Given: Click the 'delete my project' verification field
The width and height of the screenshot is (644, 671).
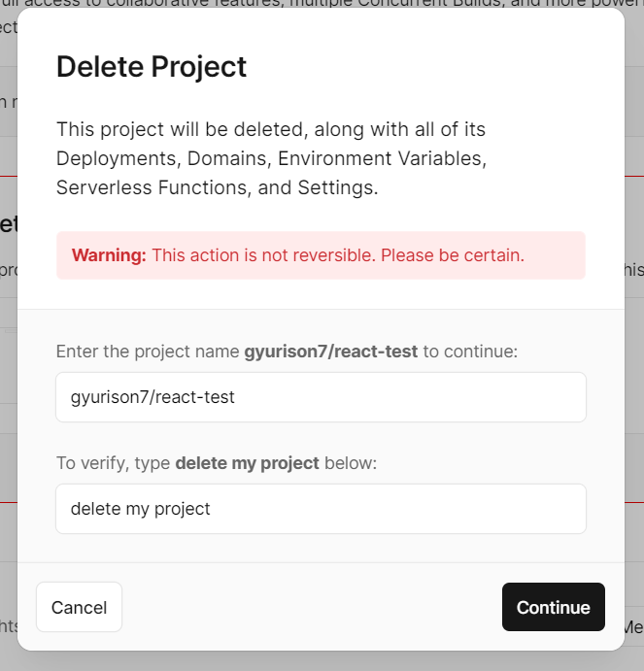Looking at the screenshot, I should (321, 509).
